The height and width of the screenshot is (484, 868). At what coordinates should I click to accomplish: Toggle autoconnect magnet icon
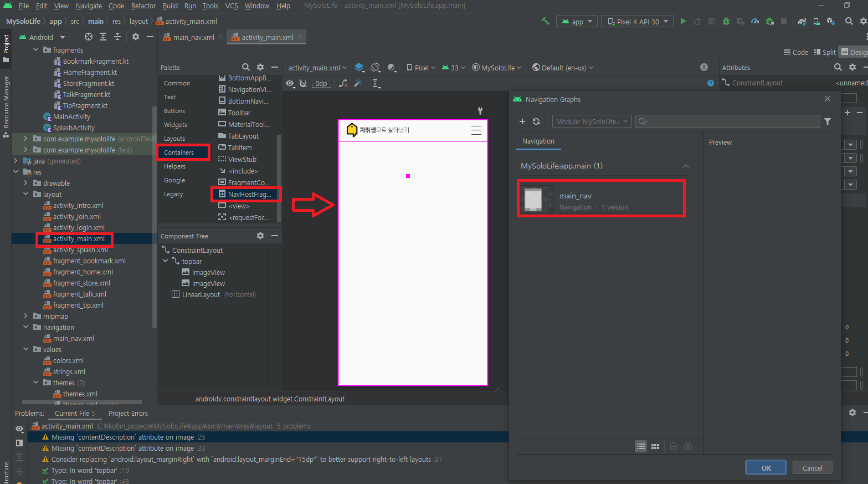click(303, 83)
